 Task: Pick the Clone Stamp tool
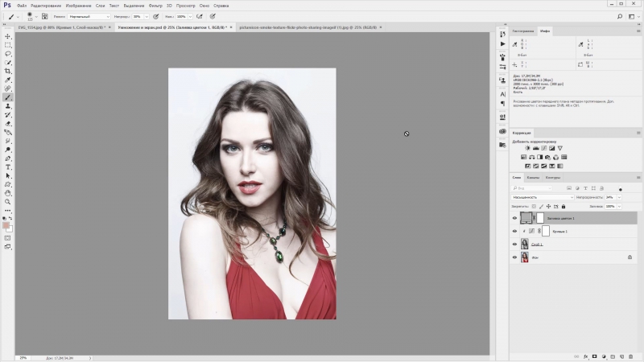(8, 105)
